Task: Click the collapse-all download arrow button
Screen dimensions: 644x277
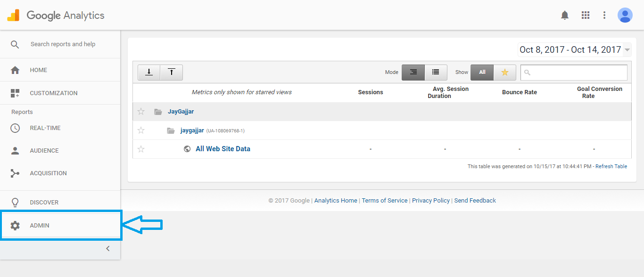Action: coord(149,72)
